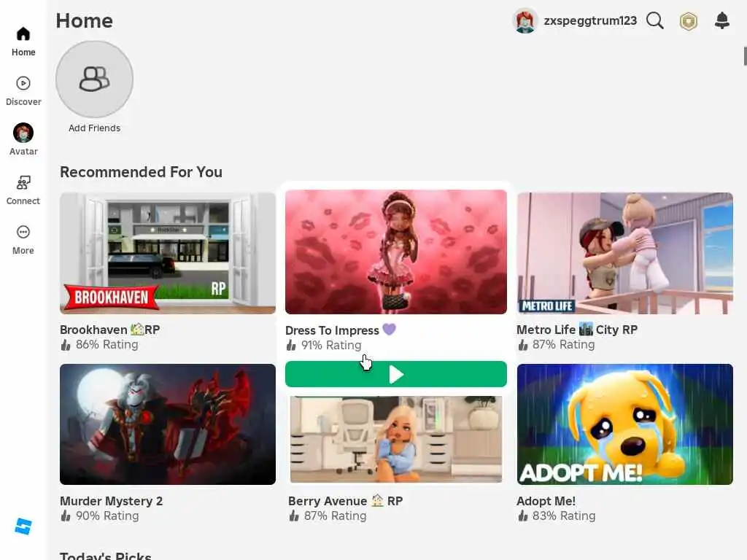Open the Murder Mystery 2 thumbnail
Screen dimensions: 747x560
(168, 424)
